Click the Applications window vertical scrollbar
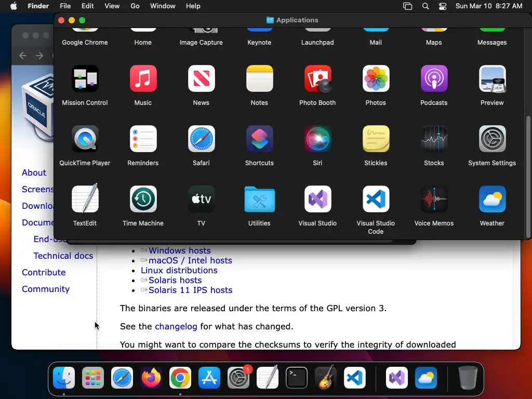This screenshot has width=532, height=399. 528,177
